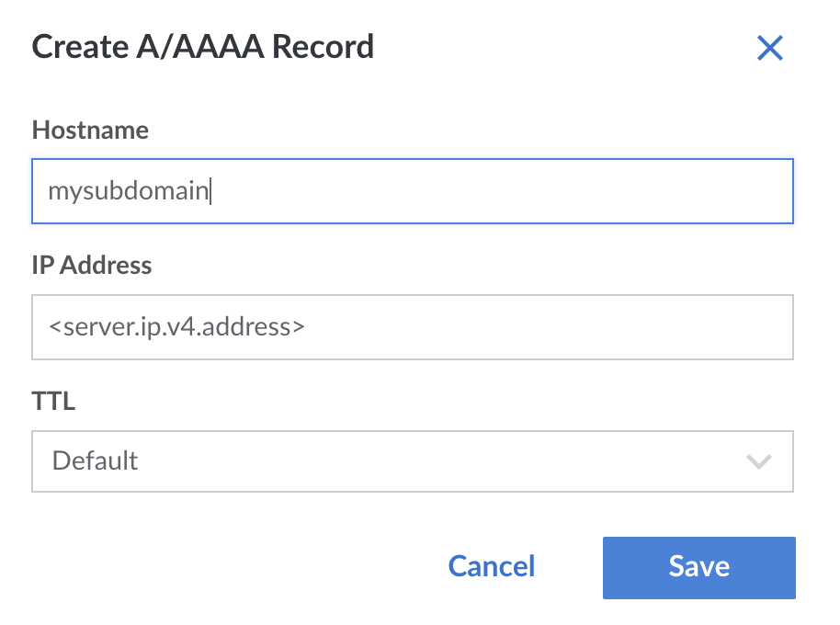Viewport: 840px width, 625px height.
Task: Click inside the mysubdomain hostname field
Action: 414,191
